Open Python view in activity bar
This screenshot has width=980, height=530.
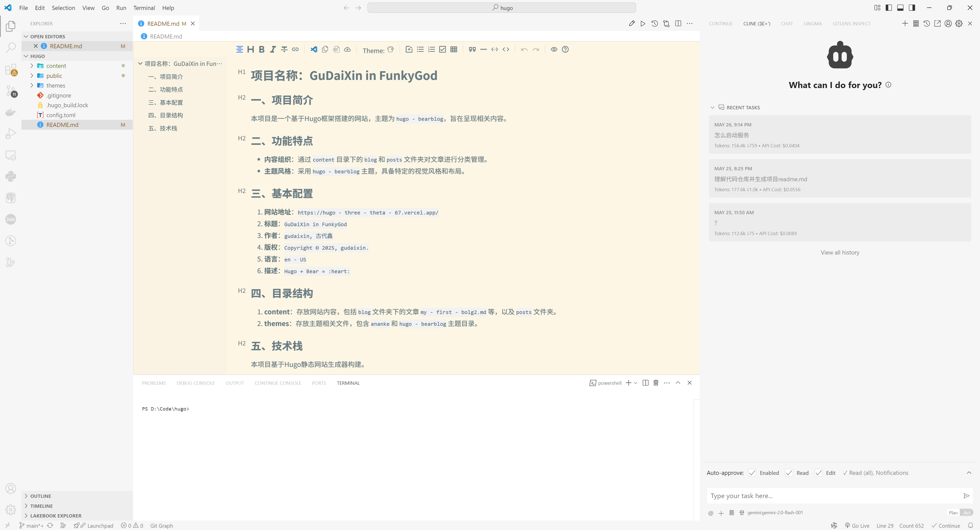point(11,177)
